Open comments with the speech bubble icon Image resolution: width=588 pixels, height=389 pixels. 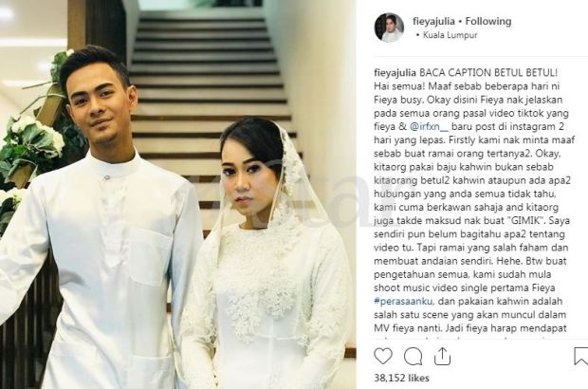(x=413, y=357)
